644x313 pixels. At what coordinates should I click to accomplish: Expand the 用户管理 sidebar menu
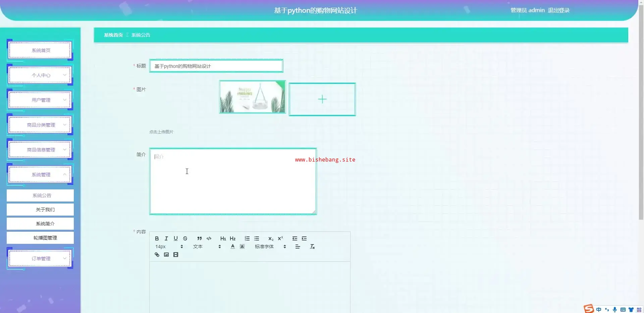tap(40, 100)
